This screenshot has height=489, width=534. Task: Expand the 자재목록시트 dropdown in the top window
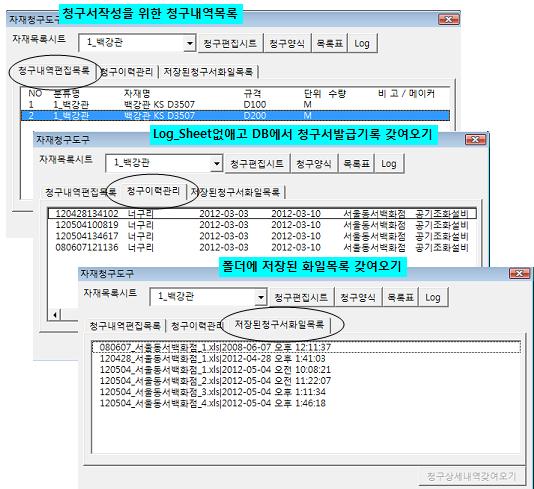pos(190,43)
